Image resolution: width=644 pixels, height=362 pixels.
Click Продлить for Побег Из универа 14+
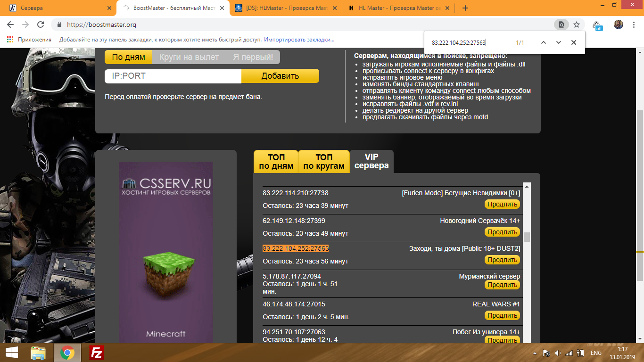(x=503, y=340)
